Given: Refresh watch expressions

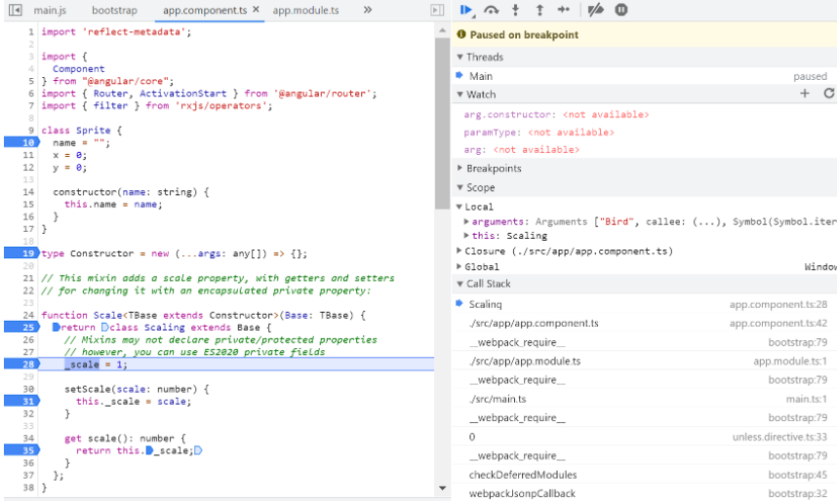Looking at the screenshot, I should 828,94.
